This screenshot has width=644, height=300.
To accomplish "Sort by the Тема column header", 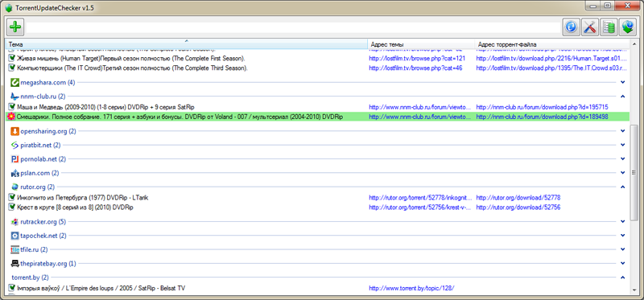I will click(x=187, y=44).
